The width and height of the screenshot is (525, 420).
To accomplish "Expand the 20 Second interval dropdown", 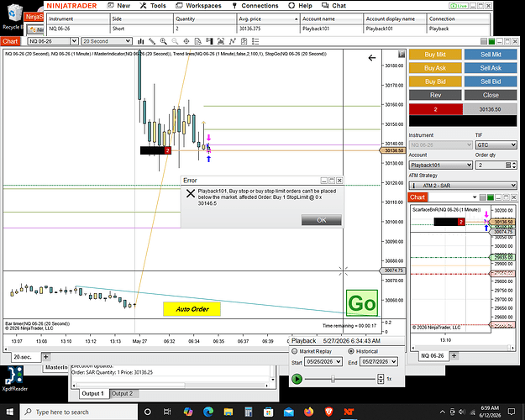I will [107, 41].
